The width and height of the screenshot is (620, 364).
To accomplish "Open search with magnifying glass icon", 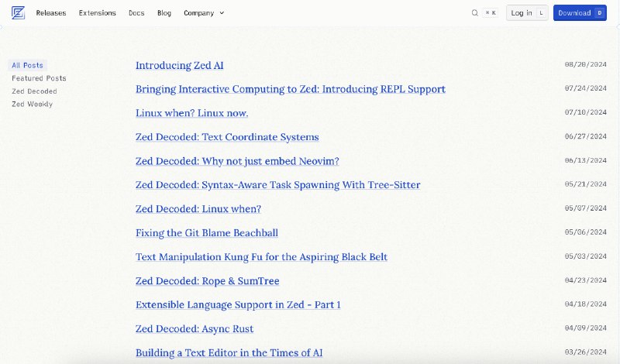I will click(x=474, y=13).
